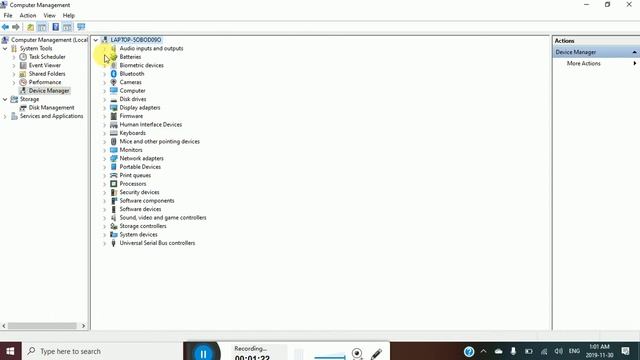Click the Bluetooth device icon
Screen dimensions: 640x360
pos(114,74)
